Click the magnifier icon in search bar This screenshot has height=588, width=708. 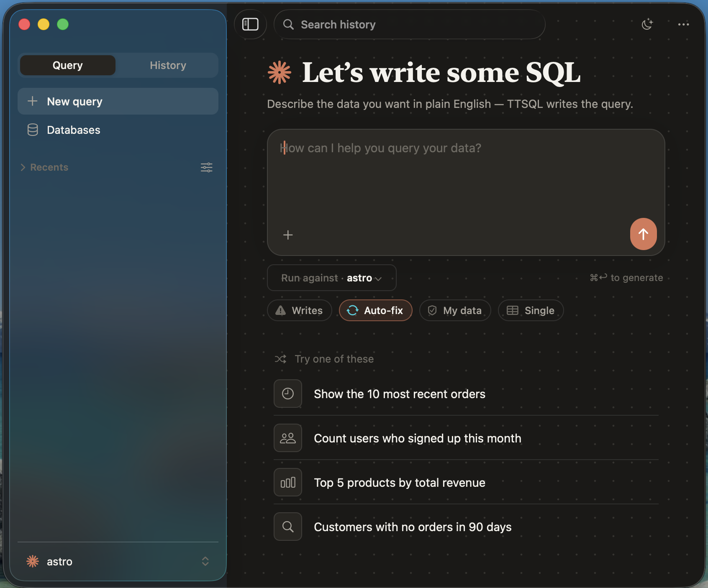point(288,25)
